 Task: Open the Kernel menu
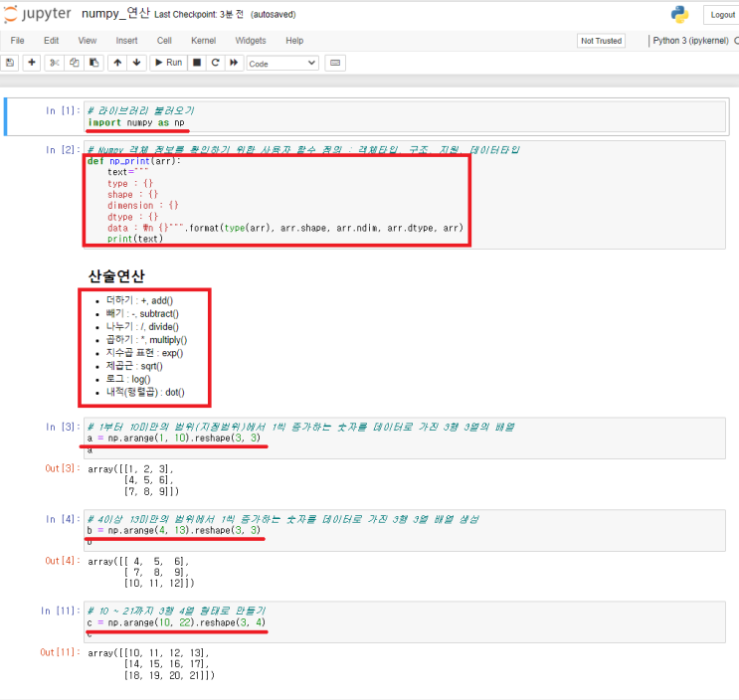click(x=203, y=41)
